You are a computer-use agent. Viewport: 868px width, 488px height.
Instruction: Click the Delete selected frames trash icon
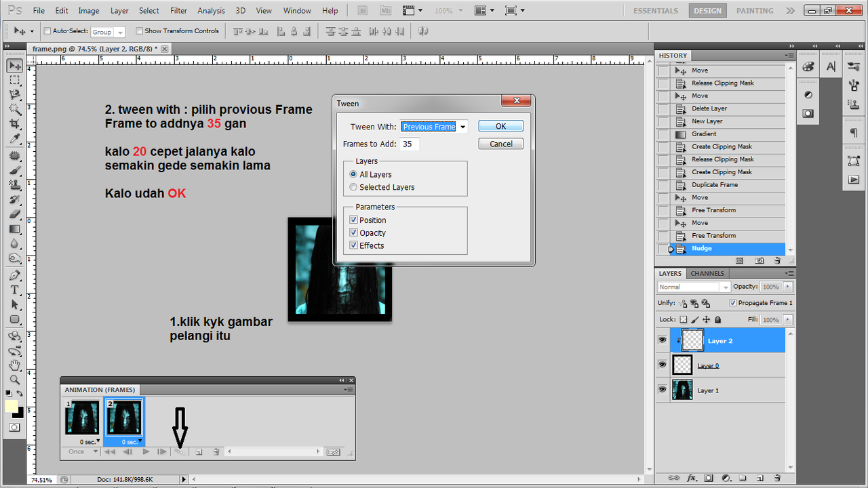(216, 451)
